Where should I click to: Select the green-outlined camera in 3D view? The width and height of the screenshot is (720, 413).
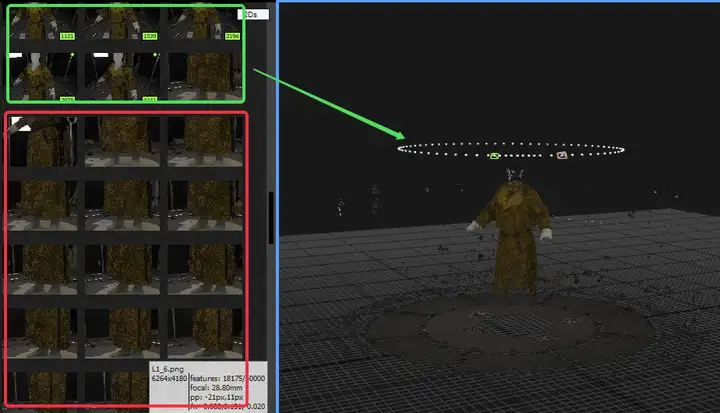(x=494, y=156)
